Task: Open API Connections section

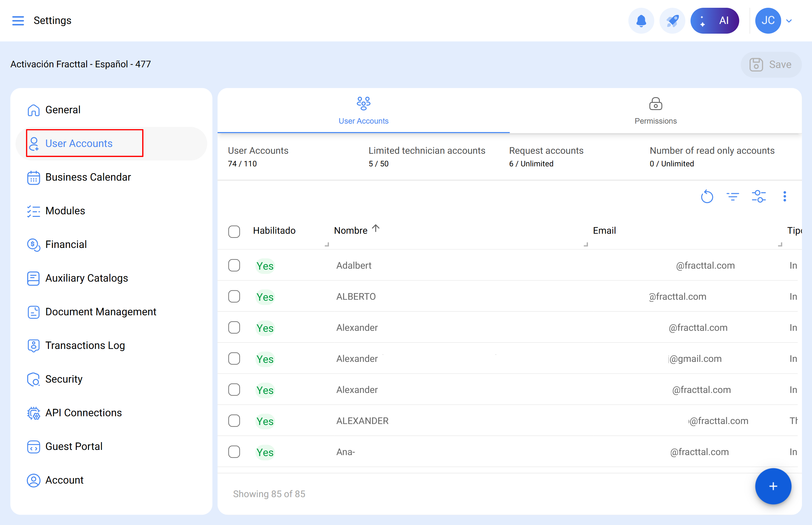Action: 83,413
